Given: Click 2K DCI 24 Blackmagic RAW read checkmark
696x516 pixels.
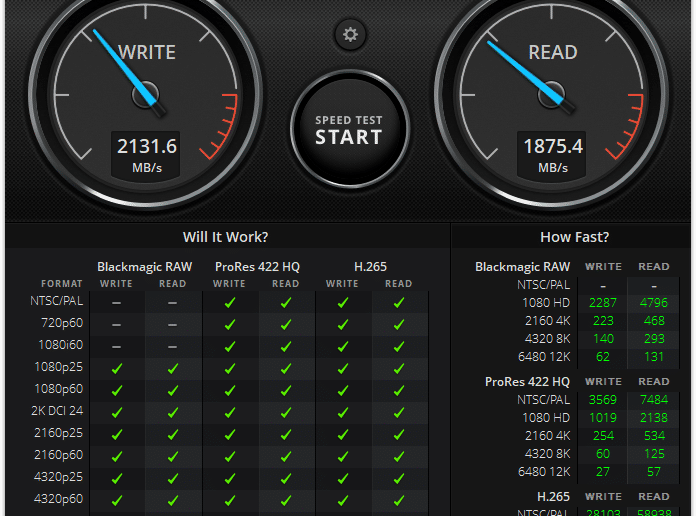Looking at the screenshot, I should click(173, 412).
